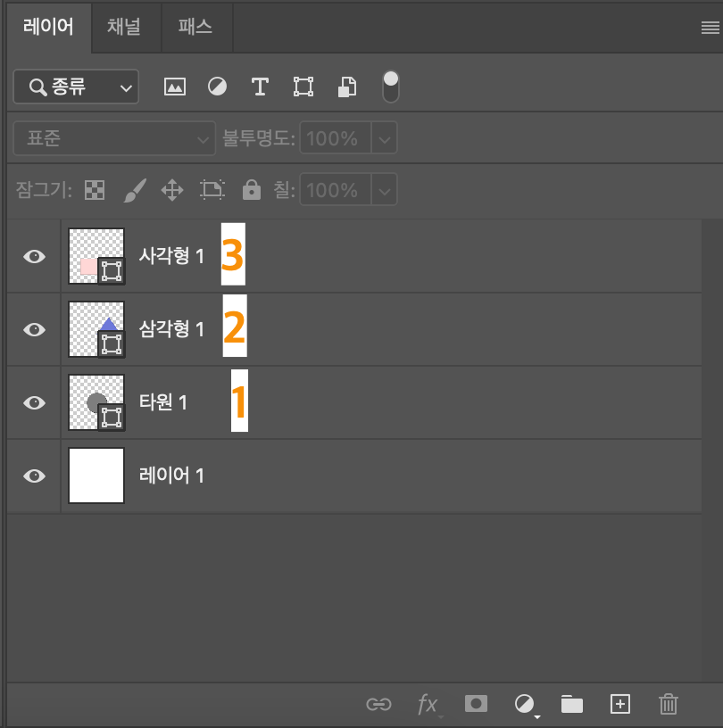Filter layers by type layers
Image resolution: width=723 pixels, height=728 pixels.
pyautogui.click(x=260, y=87)
